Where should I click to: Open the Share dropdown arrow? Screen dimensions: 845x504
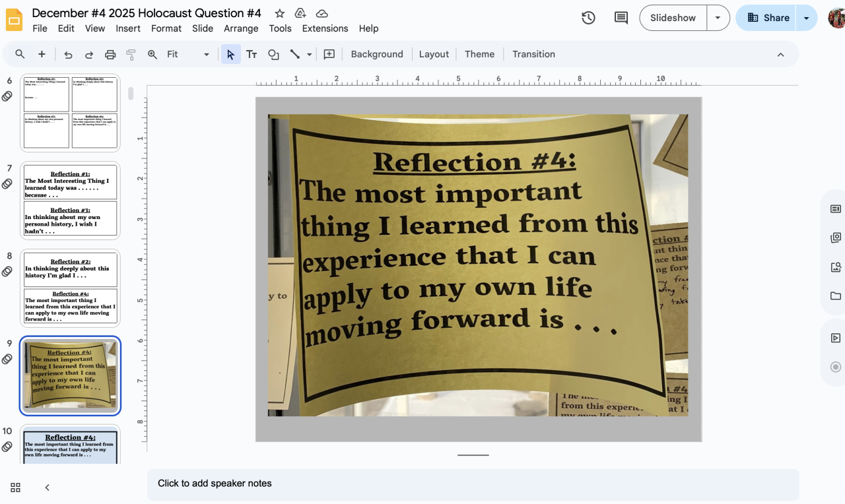pyautogui.click(x=806, y=18)
